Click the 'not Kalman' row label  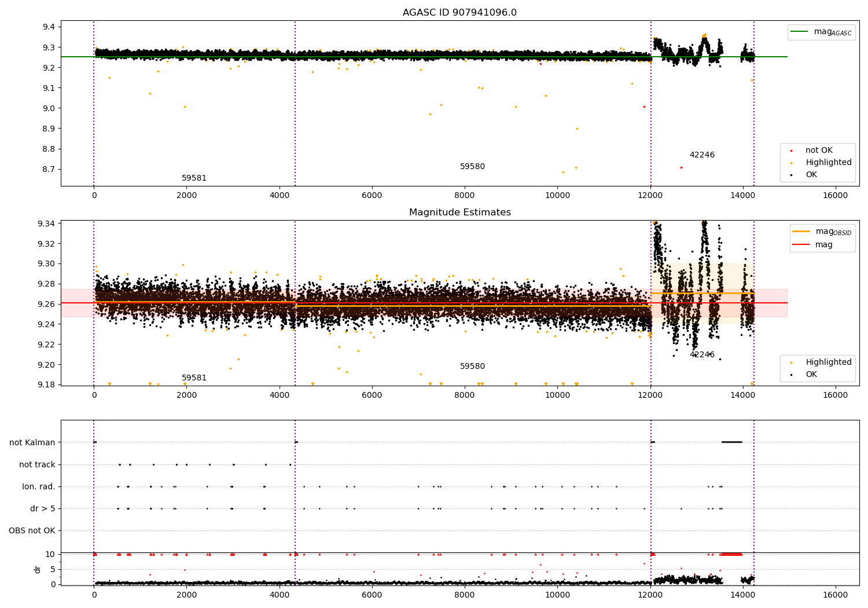pyautogui.click(x=32, y=443)
